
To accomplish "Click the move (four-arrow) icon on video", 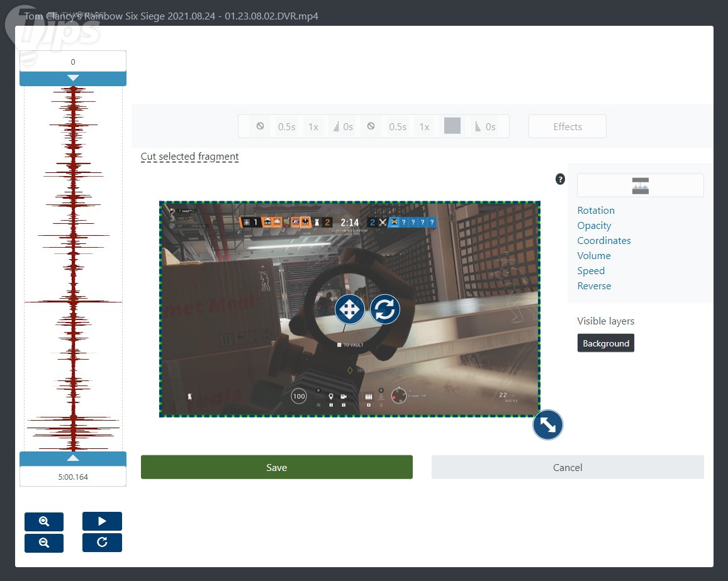I will pyautogui.click(x=349, y=309).
